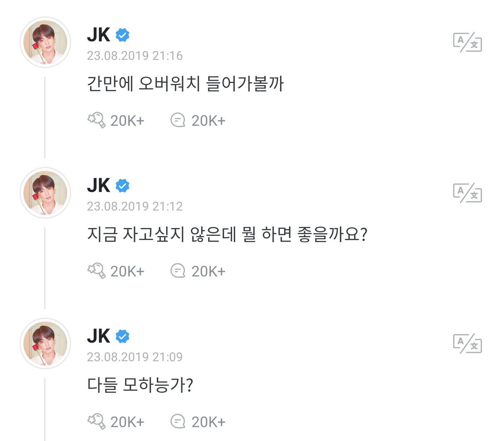
Task: Click the 23.08.2019 21:12 timestamp
Action: coord(134,206)
